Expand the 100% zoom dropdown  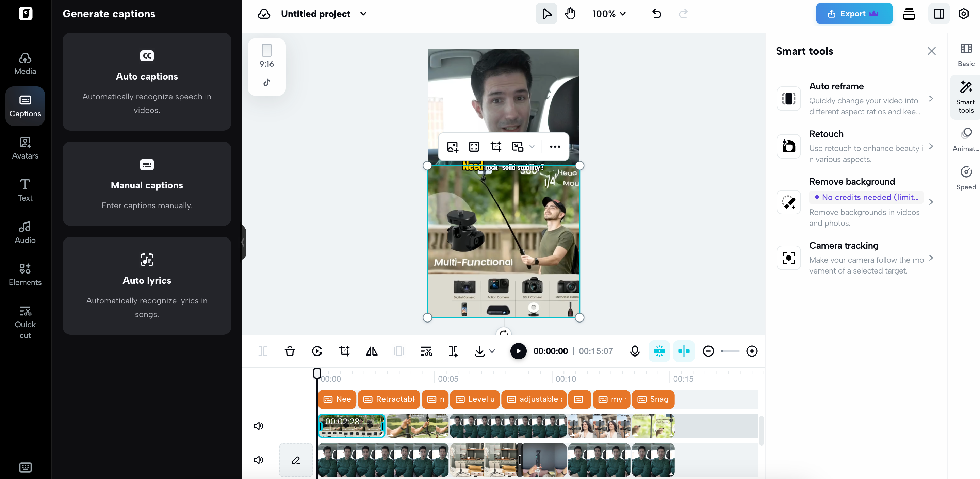[x=608, y=14]
